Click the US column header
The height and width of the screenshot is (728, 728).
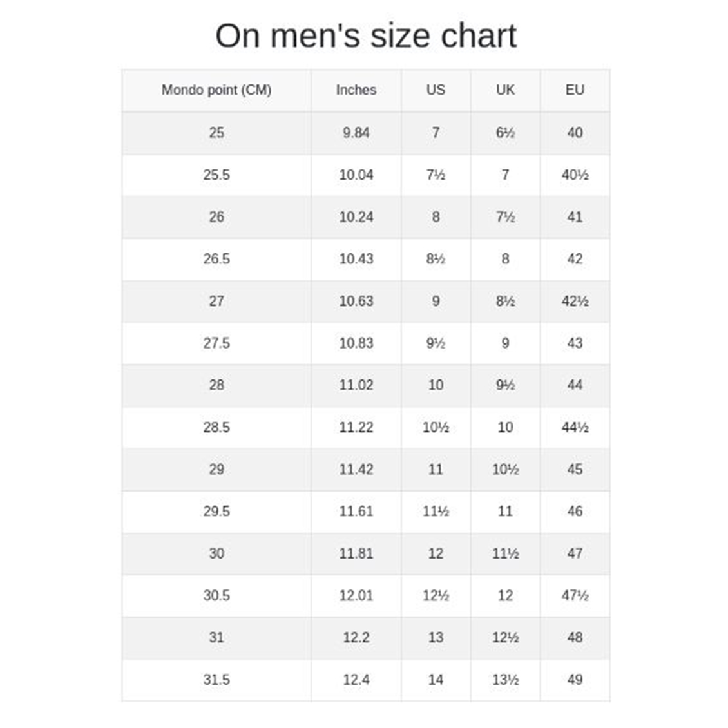pyautogui.click(x=436, y=90)
